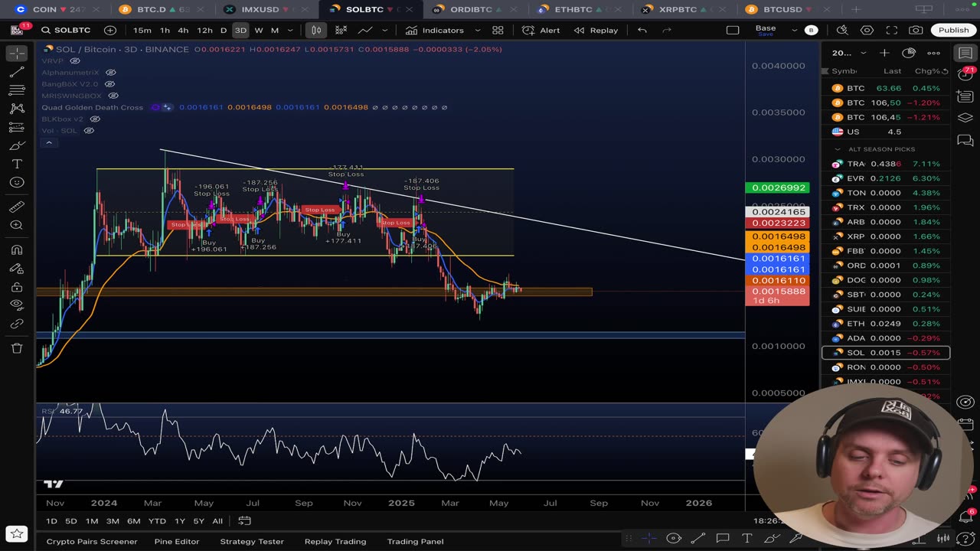The height and width of the screenshot is (551, 980).
Task: Collapse the indicator legend with arrow button
Action: tap(48, 143)
